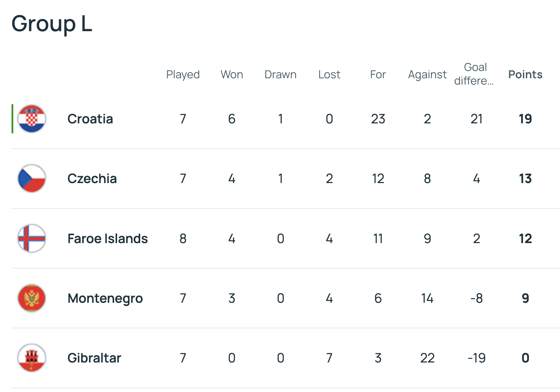560x392 pixels.
Task: Click the Faroe Islands flag icon
Action: click(32, 238)
